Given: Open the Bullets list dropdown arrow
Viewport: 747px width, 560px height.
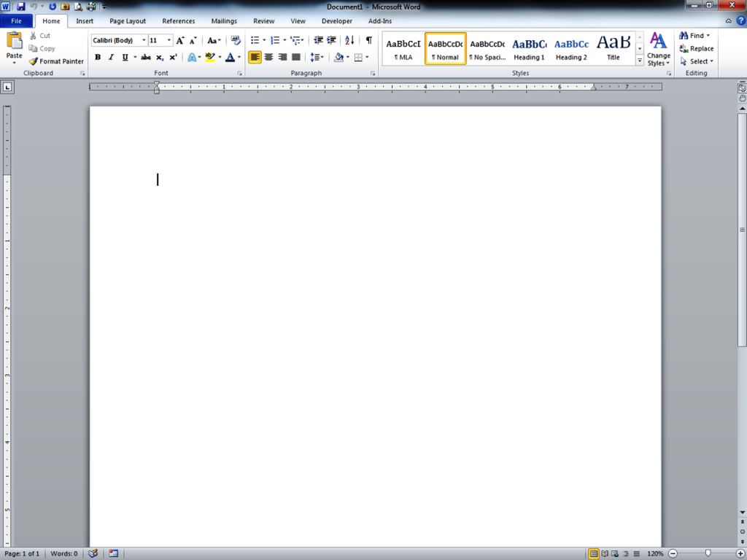Looking at the screenshot, I should point(264,41).
